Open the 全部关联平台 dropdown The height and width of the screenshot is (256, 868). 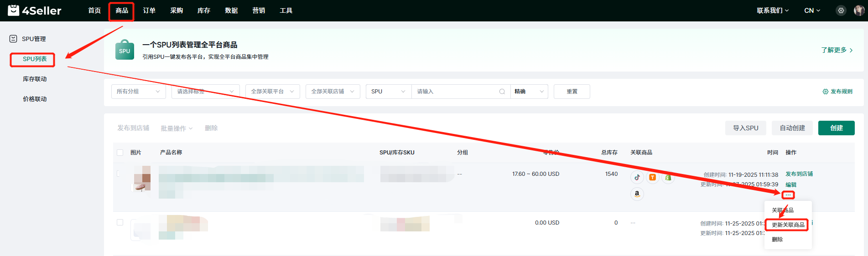pyautogui.click(x=272, y=92)
